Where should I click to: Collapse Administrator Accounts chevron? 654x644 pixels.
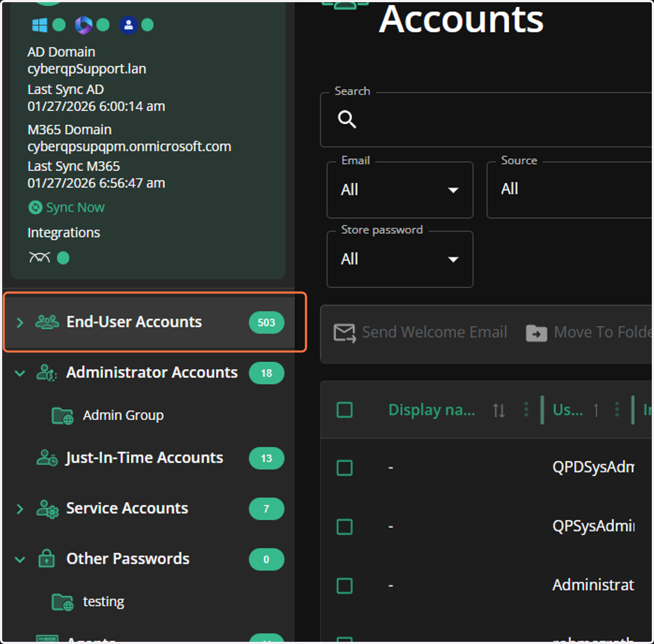(x=20, y=373)
